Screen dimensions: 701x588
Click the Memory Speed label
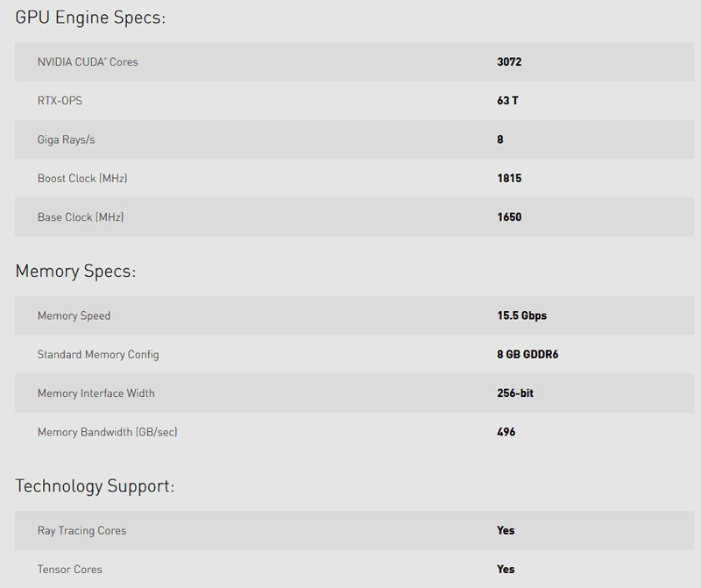(74, 315)
